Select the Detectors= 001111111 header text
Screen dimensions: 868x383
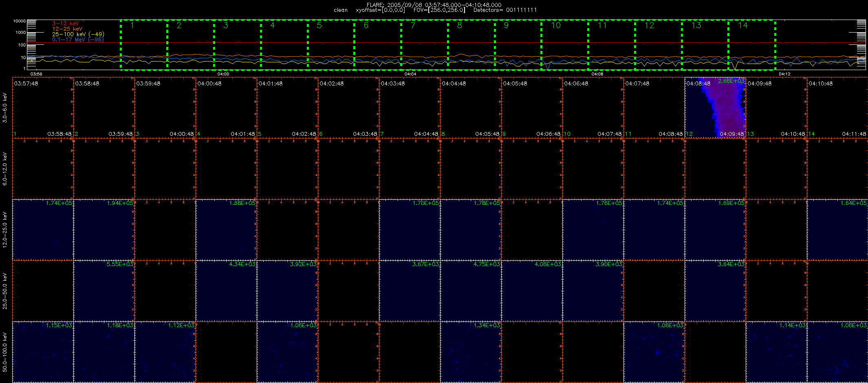point(505,10)
